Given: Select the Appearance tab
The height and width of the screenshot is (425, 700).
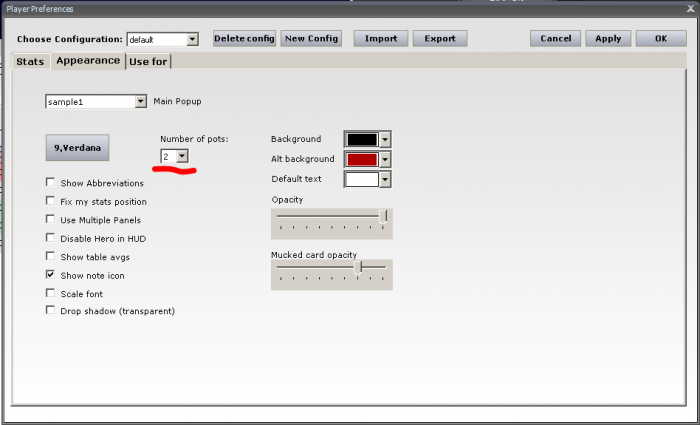Looking at the screenshot, I should (88, 61).
